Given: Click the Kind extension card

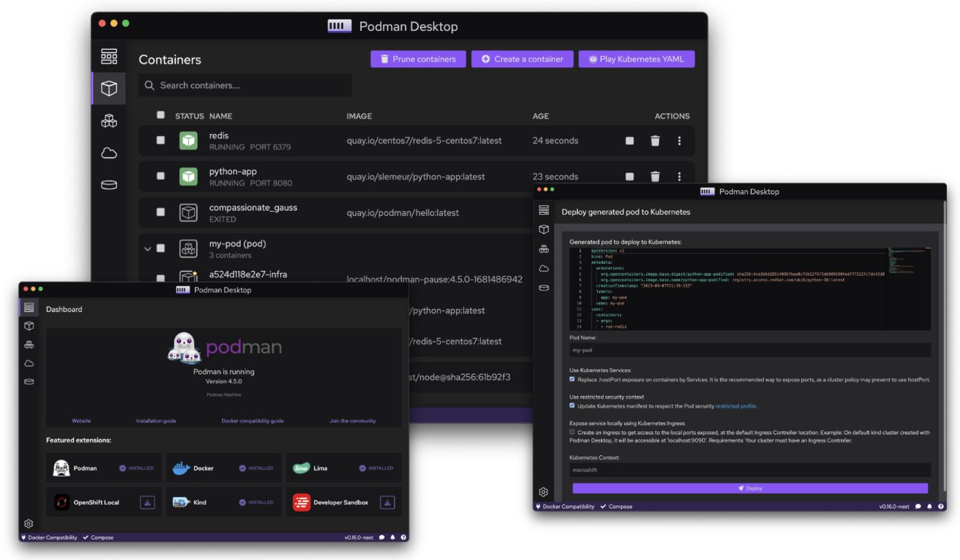Looking at the screenshot, I should (x=224, y=503).
